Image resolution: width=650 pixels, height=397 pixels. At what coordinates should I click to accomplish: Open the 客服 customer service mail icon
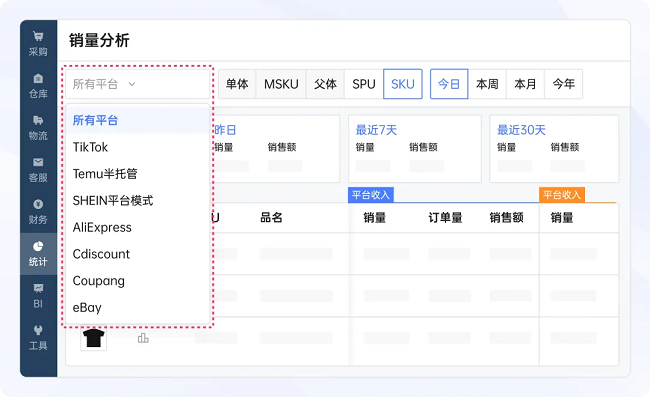[x=38, y=162]
